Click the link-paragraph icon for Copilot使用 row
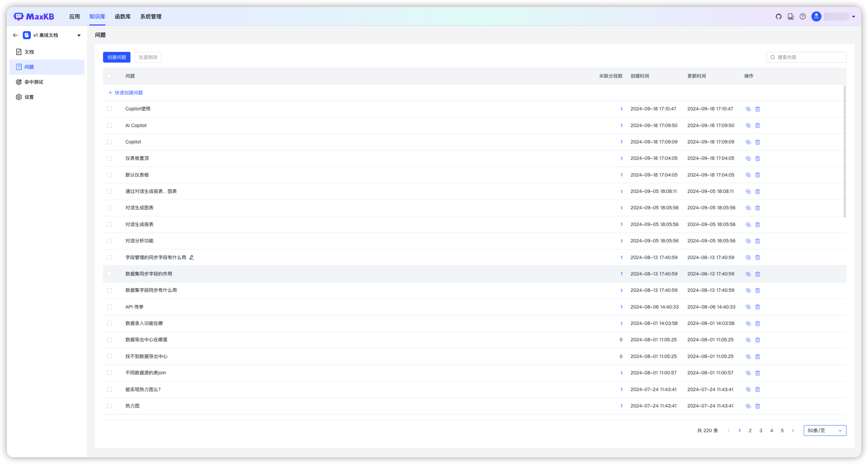Image resolution: width=868 pixels, height=464 pixels. click(x=748, y=109)
